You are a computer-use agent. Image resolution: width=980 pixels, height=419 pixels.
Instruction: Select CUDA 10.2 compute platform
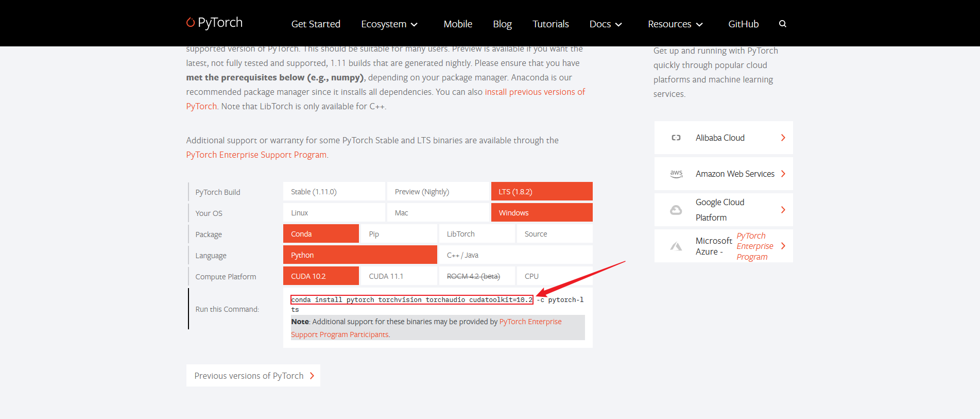click(x=321, y=276)
